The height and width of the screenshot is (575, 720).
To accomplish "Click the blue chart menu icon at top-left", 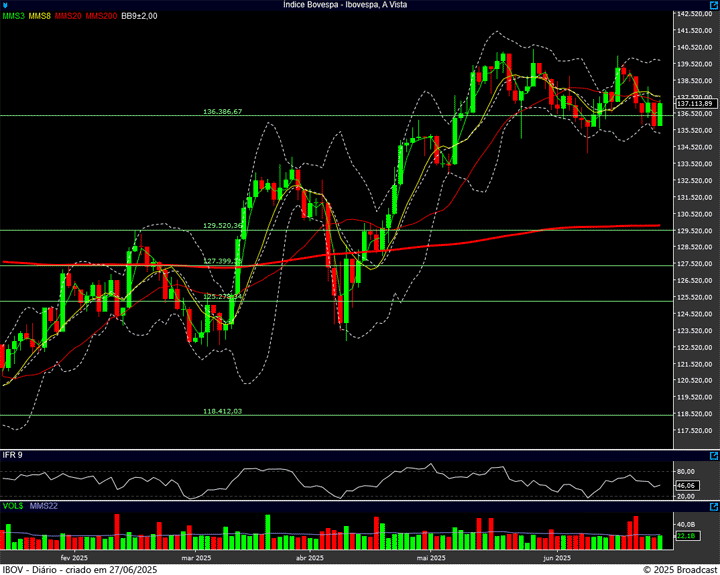I will (x=5, y=5).
